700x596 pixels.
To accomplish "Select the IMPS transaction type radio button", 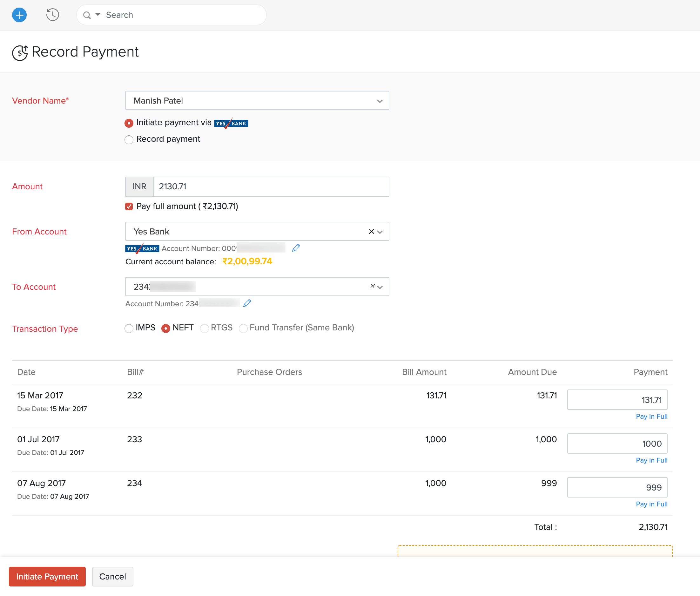I will click(129, 328).
